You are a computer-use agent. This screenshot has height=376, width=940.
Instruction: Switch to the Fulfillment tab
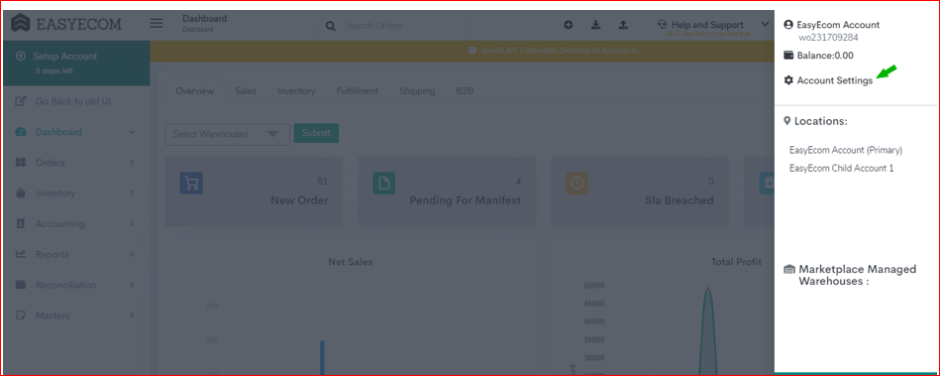click(x=357, y=91)
